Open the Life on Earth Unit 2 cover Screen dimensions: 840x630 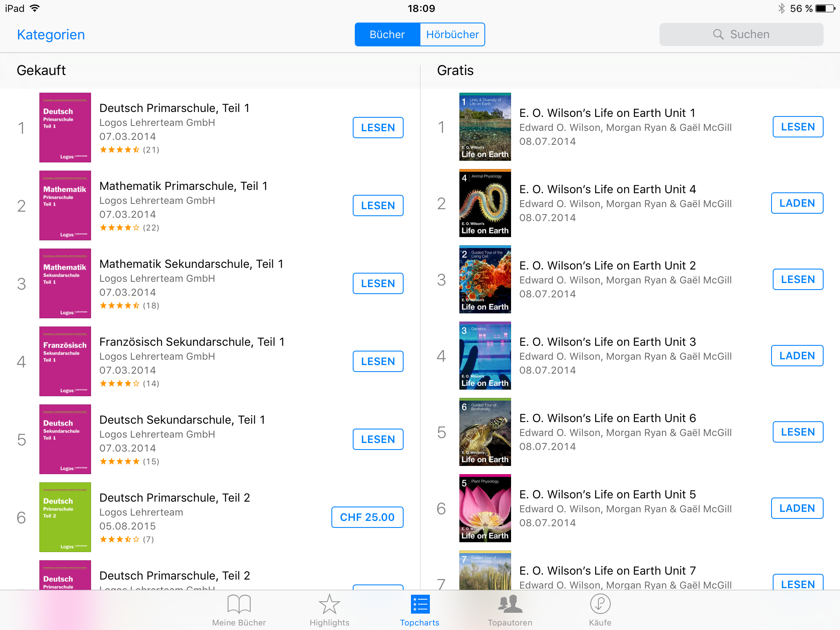(x=485, y=279)
